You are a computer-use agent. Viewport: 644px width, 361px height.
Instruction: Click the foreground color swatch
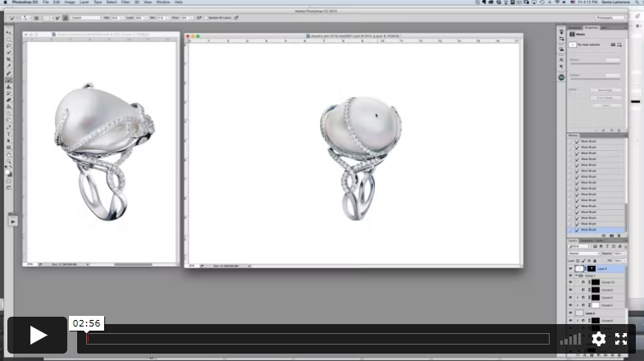pyautogui.click(x=7, y=171)
